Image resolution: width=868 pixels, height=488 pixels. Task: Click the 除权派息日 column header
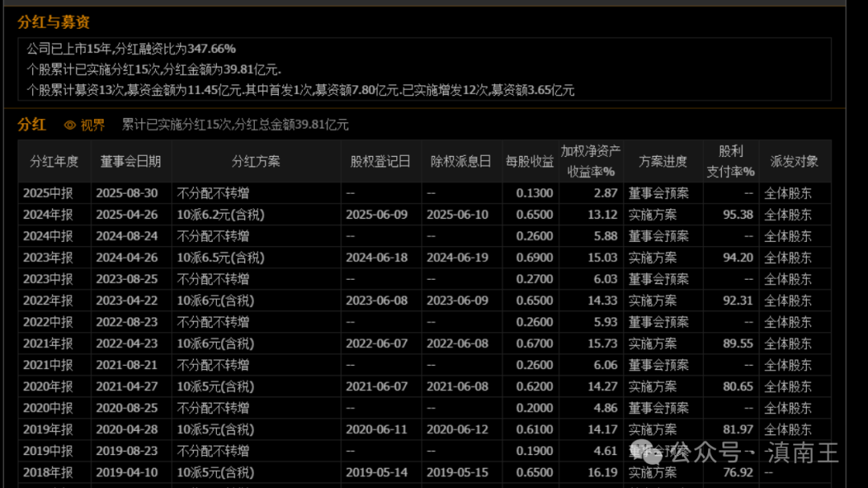click(461, 161)
